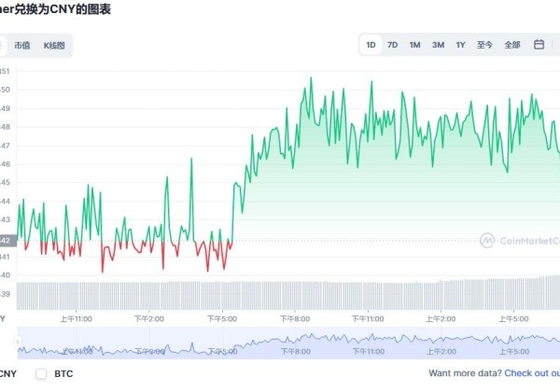Click the CoinMarketCap watermark logo
560x392 pixels.
click(519, 240)
